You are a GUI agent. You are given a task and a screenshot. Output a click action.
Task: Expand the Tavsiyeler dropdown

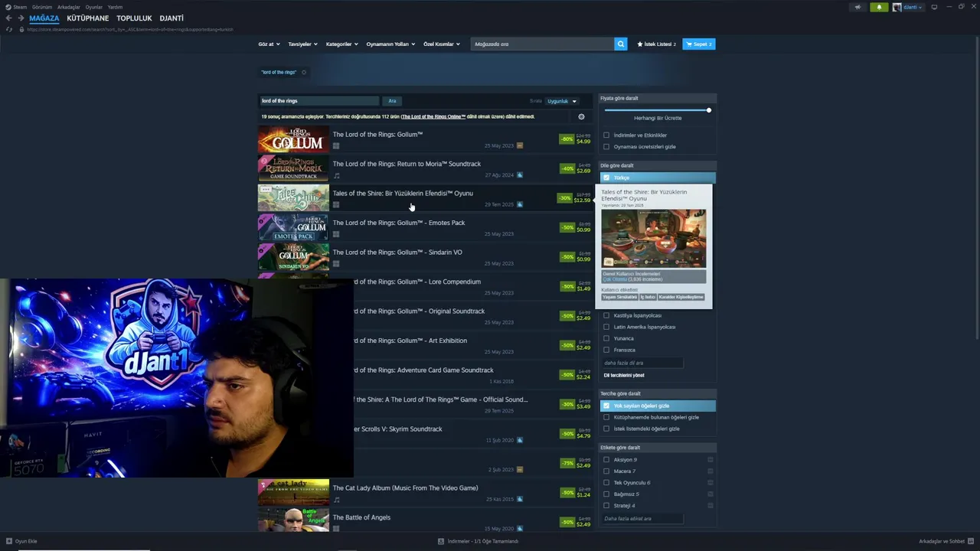(302, 44)
